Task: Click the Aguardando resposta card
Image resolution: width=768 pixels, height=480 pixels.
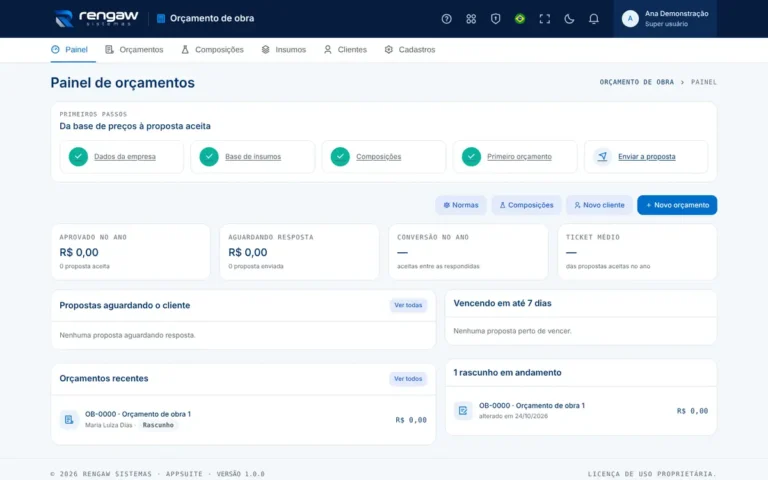Action: [x=299, y=252]
